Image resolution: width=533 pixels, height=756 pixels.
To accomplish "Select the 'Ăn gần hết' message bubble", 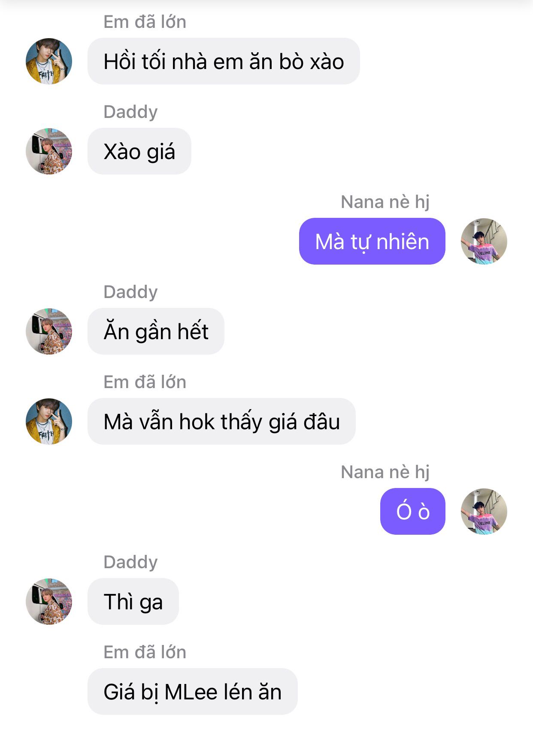I will pyautogui.click(x=156, y=331).
